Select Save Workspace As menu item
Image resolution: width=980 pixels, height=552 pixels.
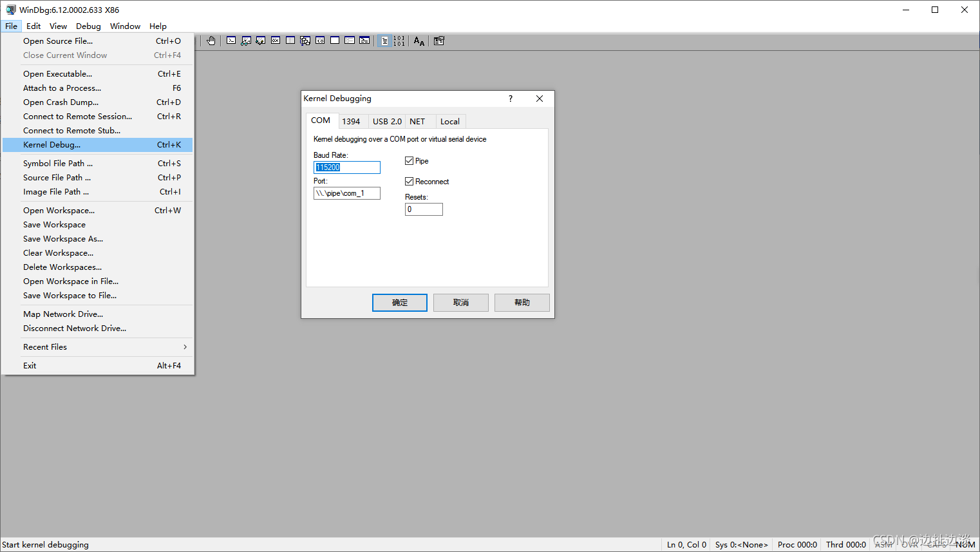(98, 239)
